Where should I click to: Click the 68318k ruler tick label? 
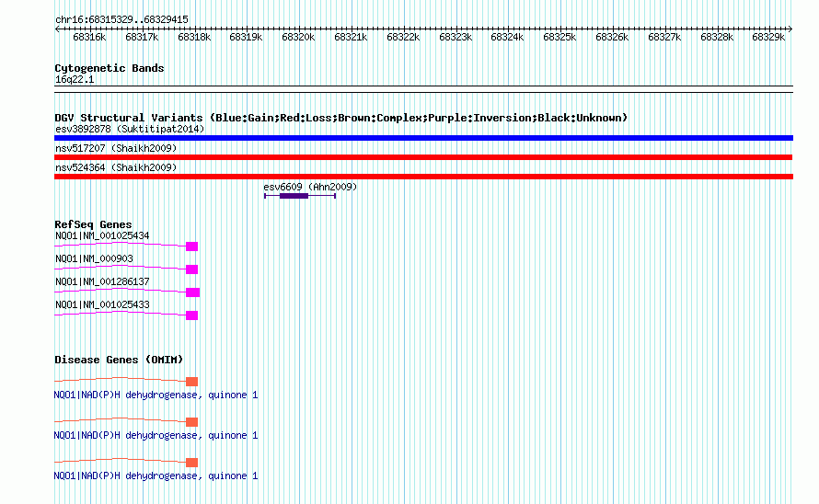194,37
